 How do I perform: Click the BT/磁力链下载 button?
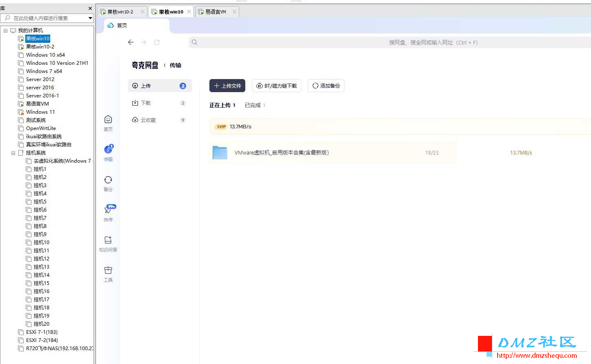(x=276, y=86)
